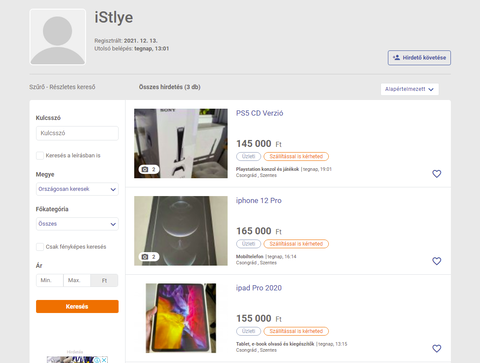
Task: Click 'Szállítással is kérheted' badge on ipad listing
Action: pos(296,331)
